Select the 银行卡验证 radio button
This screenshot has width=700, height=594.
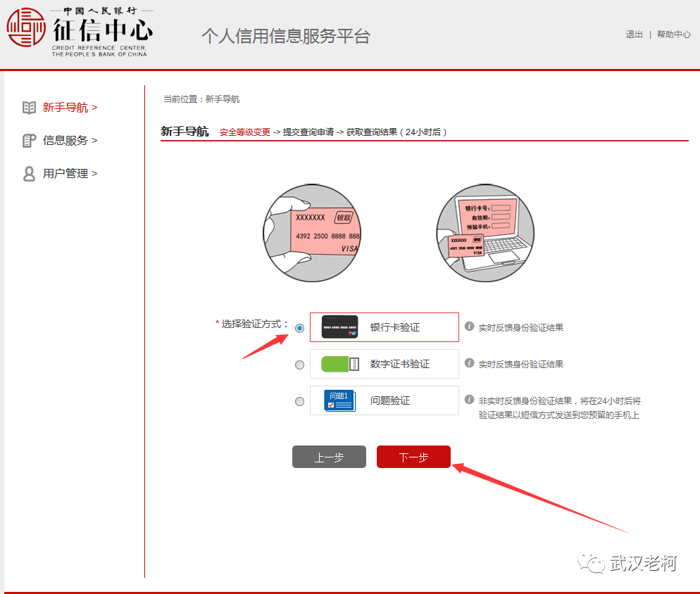[x=299, y=329]
